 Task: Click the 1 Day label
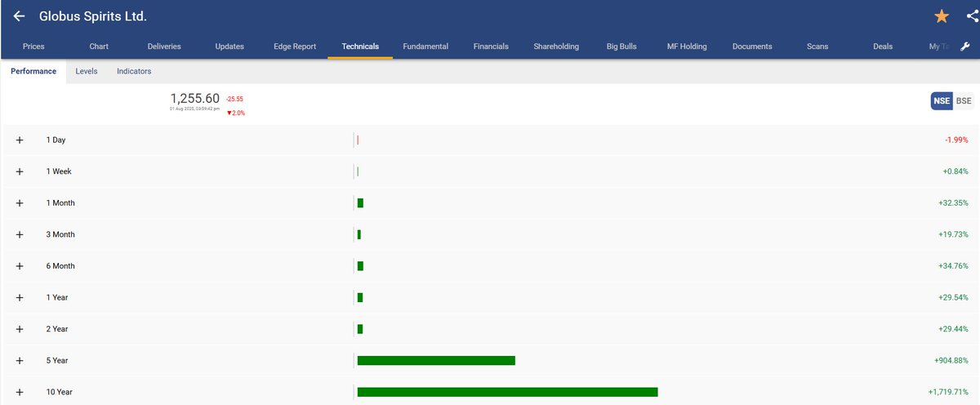56,140
